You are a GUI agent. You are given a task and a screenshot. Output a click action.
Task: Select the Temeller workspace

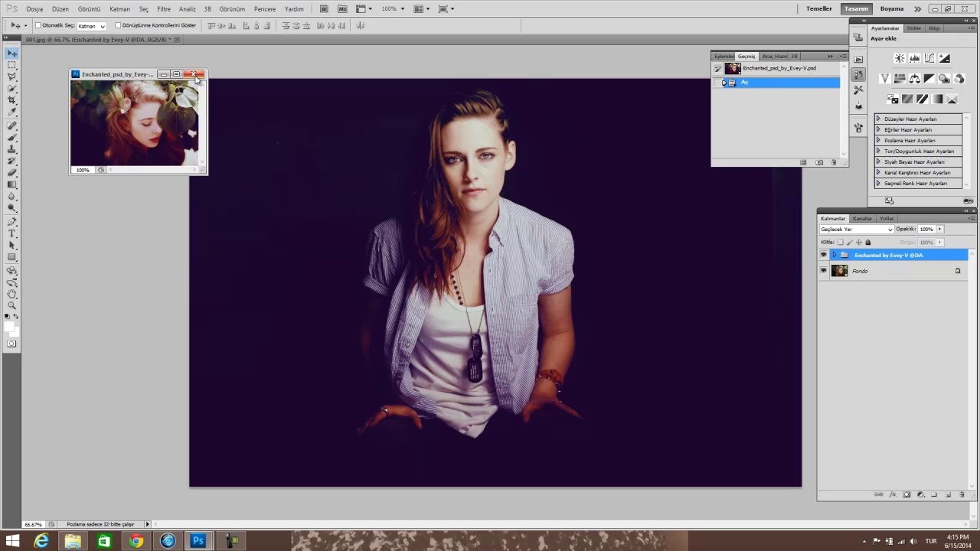[818, 9]
